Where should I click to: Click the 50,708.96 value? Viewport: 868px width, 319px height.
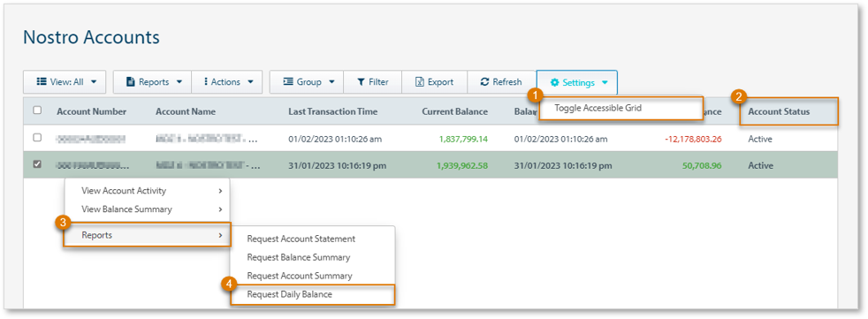coord(701,165)
